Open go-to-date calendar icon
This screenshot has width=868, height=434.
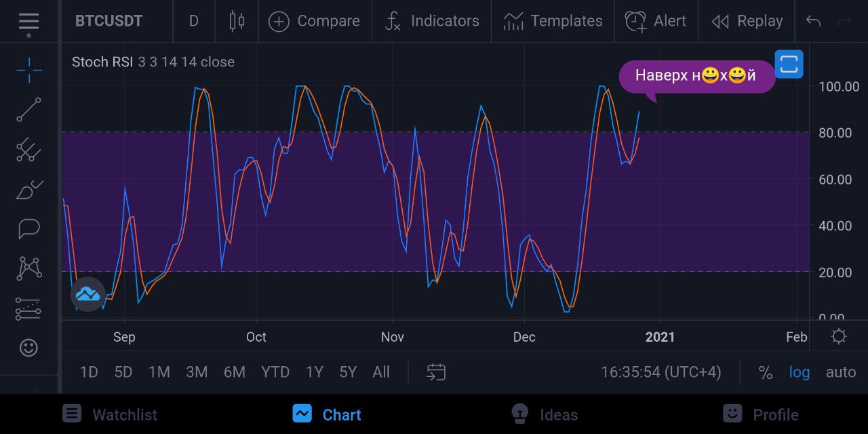click(x=436, y=372)
